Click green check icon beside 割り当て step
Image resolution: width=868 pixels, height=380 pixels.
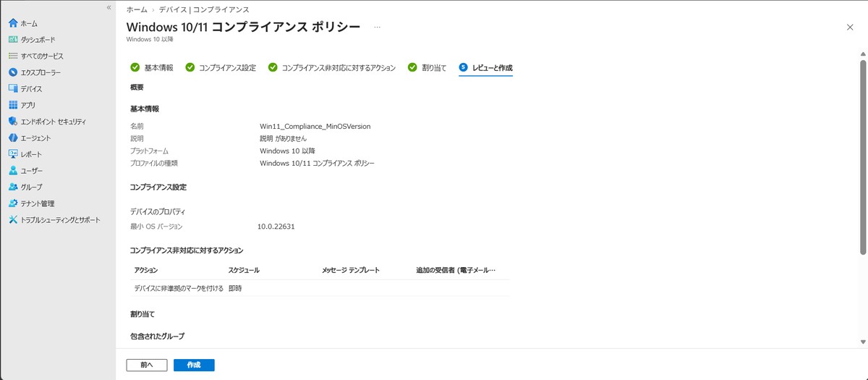point(412,67)
